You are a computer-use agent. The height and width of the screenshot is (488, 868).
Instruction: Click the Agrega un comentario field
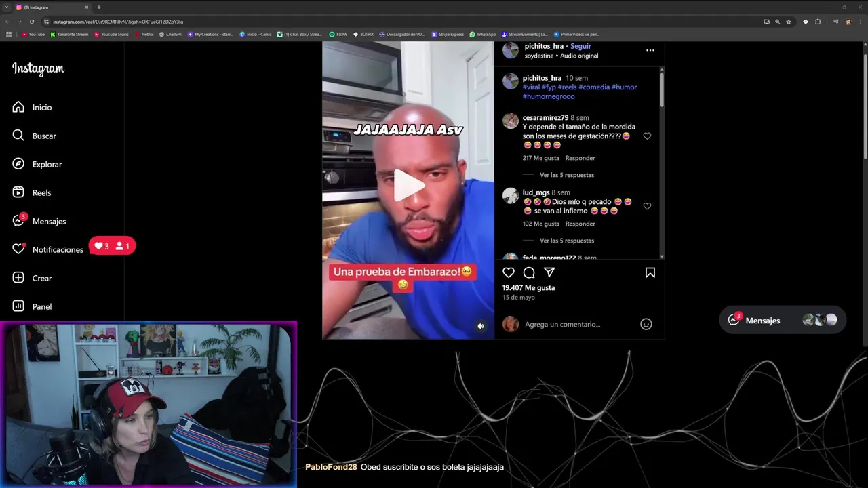(562, 324)
